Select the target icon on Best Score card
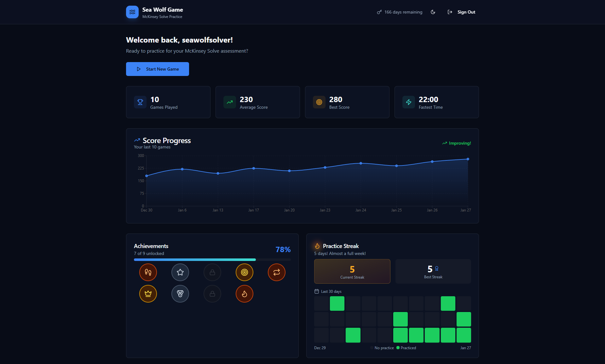 319,102
